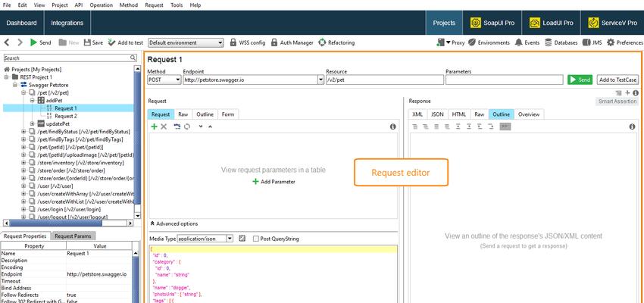The height and width of the screenshot is (303, 644).
Task: Open ServiceV Pro
Action: coord(612,23)
